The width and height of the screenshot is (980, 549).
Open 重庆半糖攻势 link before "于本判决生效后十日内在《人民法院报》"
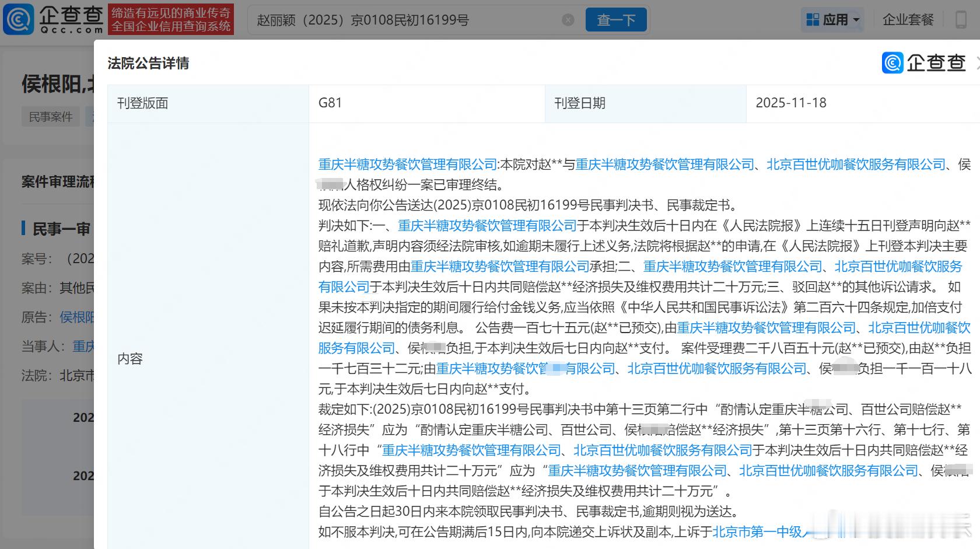488,226
